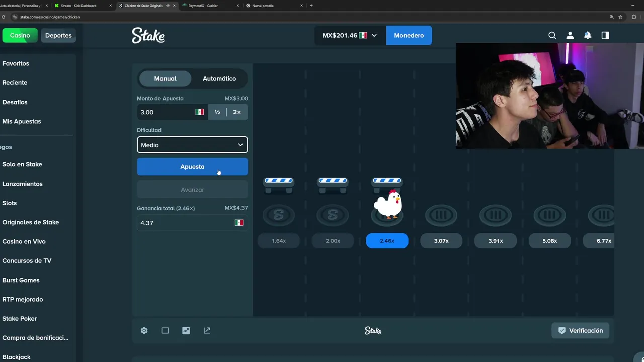644x362 pixels.
Task: Open Slots in the sidebar
Action: (x=10, y=203)
